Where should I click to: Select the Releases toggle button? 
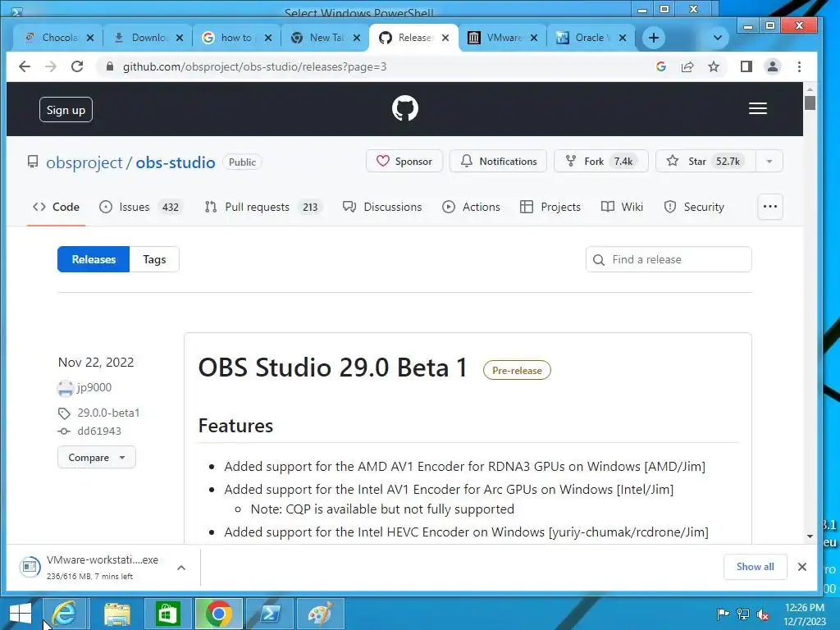pos(94,259)
